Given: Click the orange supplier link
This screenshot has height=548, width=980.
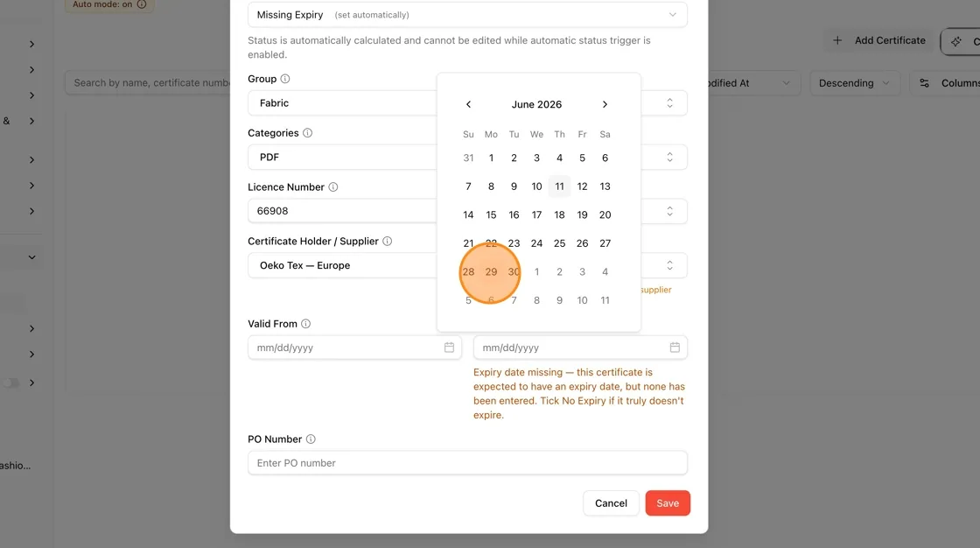Looking at the screenshot, I should [x=655, y=290].
